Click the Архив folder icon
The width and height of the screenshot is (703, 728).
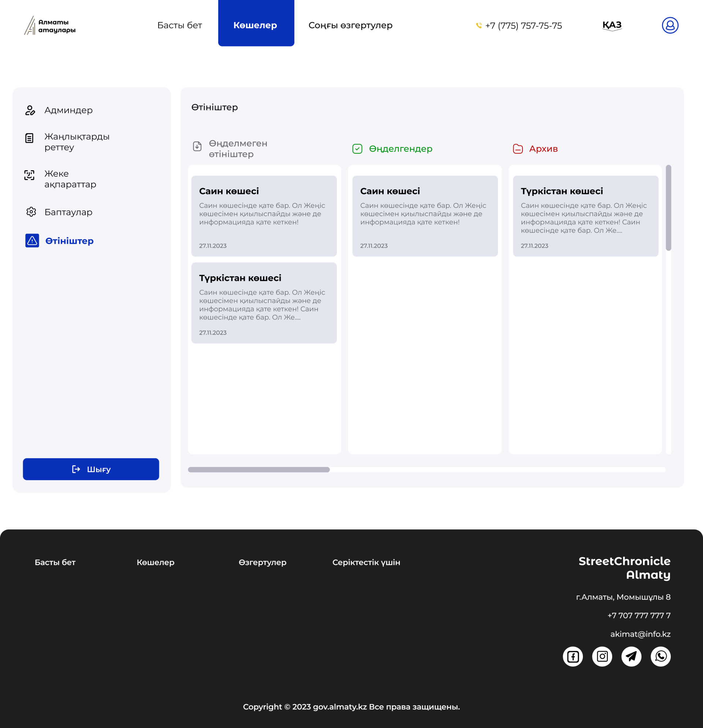click(x=518, y=149)
